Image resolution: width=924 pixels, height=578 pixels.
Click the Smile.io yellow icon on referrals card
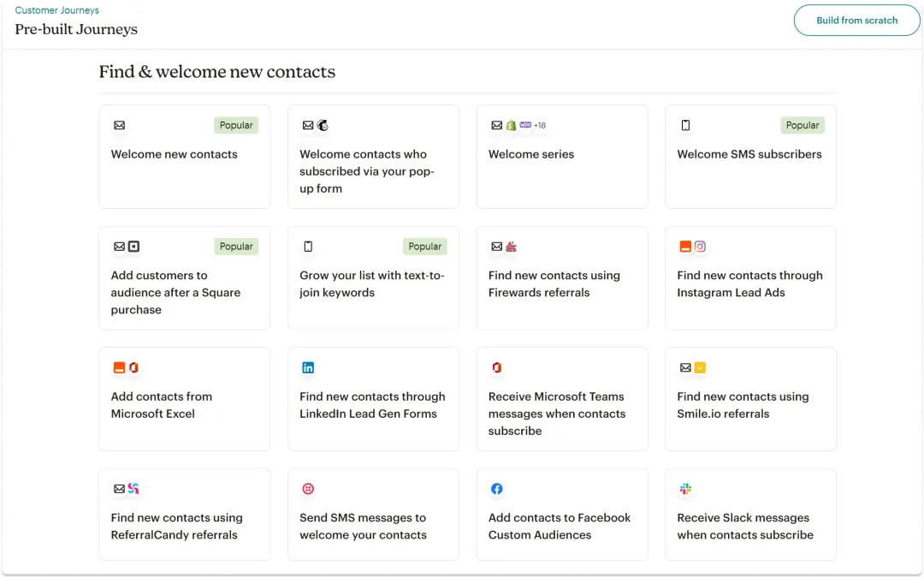[x=700, y=367]
